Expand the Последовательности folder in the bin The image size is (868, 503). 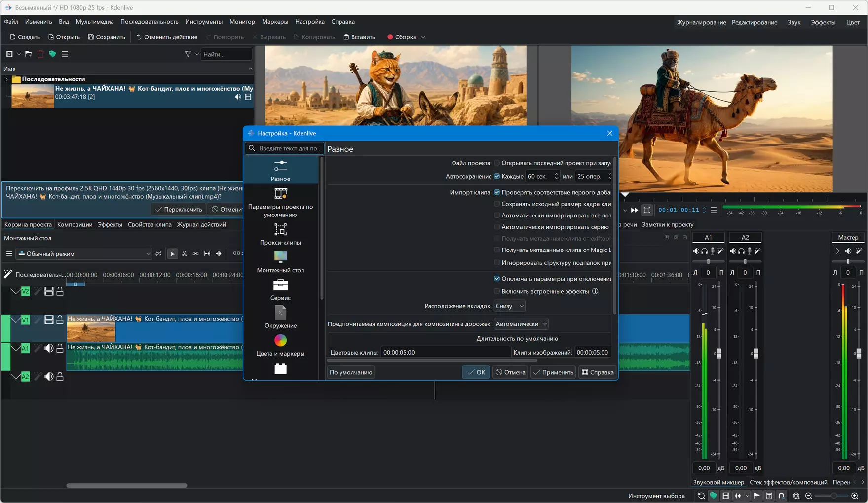[x=6, y=79]
